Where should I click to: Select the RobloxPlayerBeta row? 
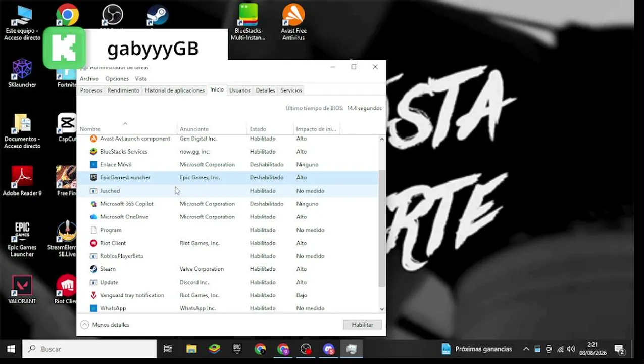pos(227,256)
